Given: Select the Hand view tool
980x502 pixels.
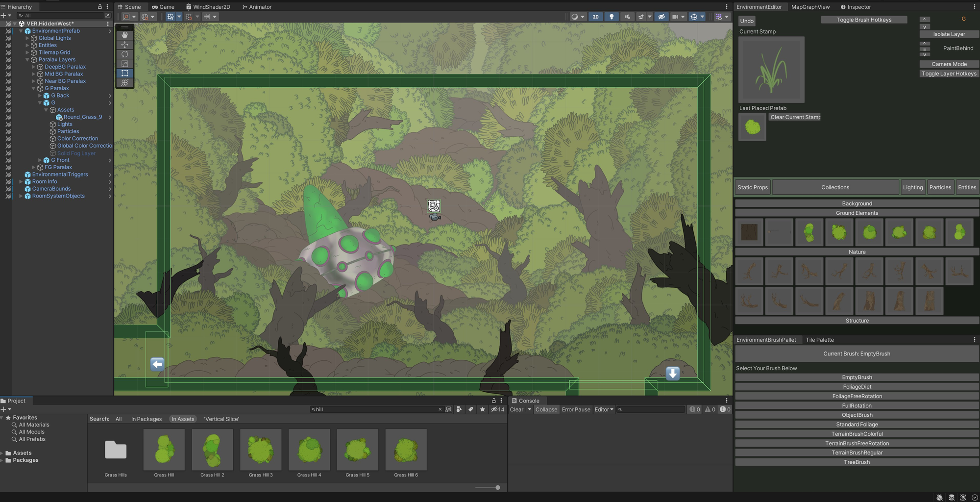Looking at the screenshot, I should click(124, 35).
